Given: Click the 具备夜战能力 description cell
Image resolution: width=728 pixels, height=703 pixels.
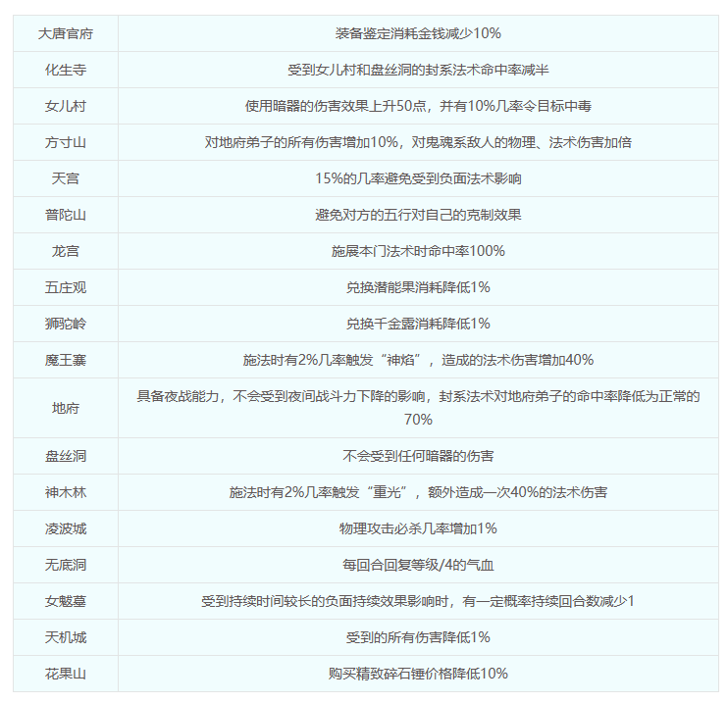Looking at the screenshot, I should pos(418,408).
